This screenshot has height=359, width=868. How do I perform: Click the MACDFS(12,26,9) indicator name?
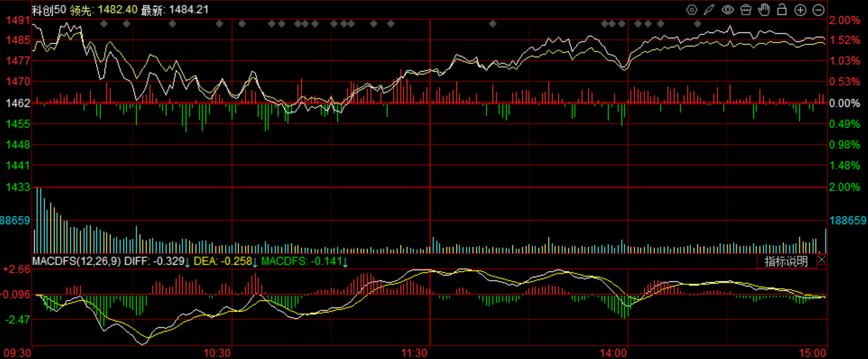point(77,262)
